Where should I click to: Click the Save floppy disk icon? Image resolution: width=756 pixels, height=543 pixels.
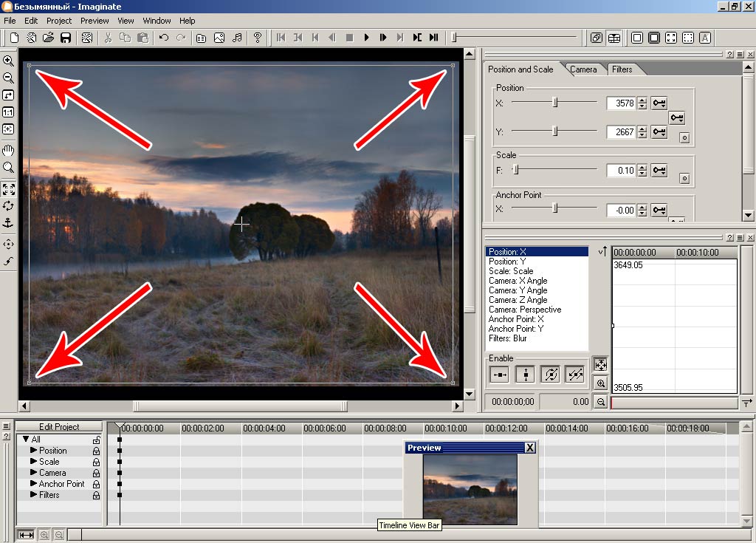(x=66, y=37)
